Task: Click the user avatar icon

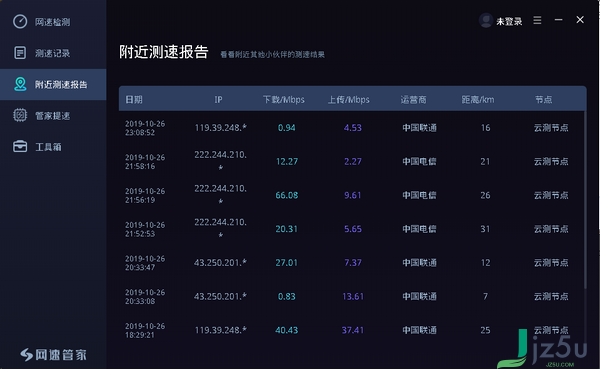Action: [x=486, y=20]
